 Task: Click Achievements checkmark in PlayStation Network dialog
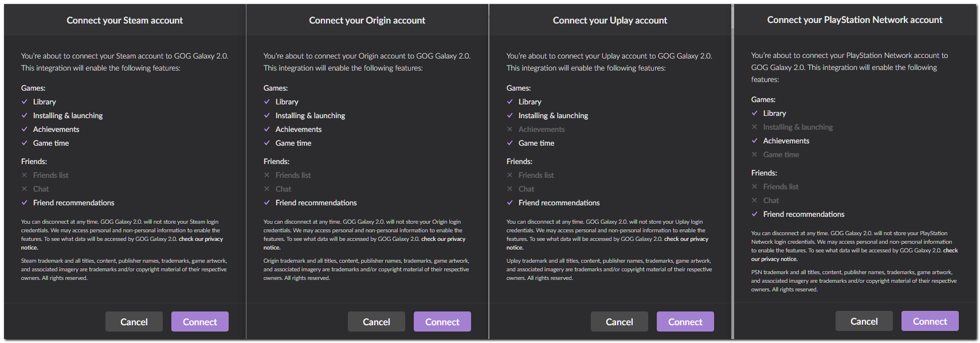755,141
